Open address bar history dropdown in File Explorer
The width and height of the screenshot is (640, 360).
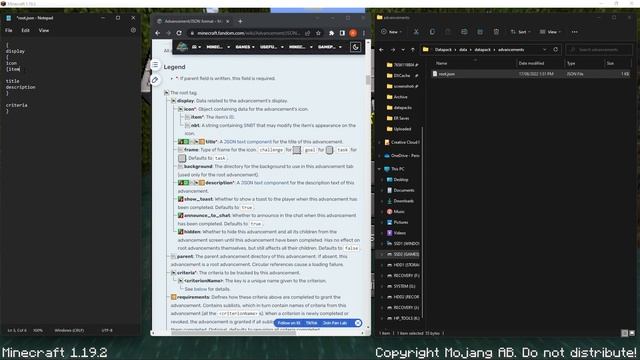point(544,50)
